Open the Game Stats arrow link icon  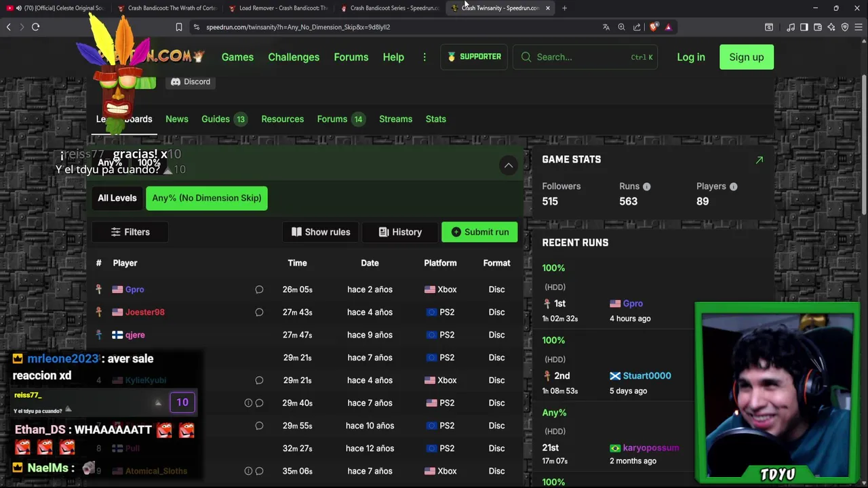(759, 160)
